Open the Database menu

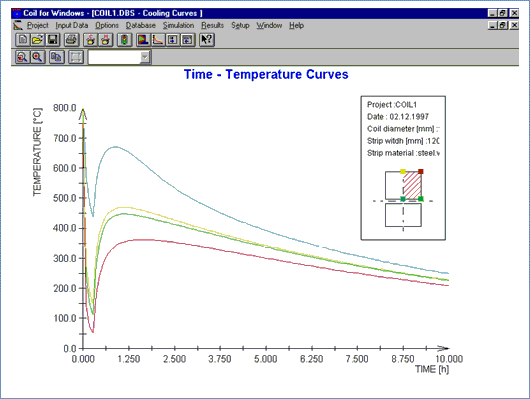(141, 25)
